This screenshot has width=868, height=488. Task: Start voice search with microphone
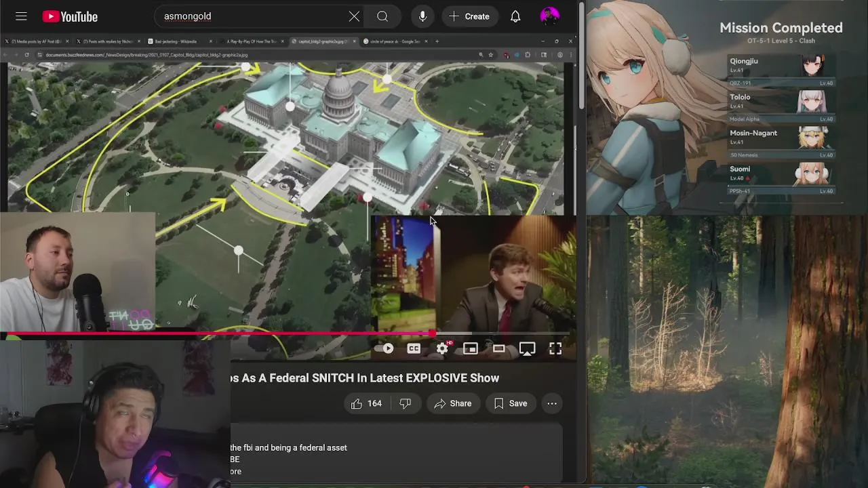point(422,16)
